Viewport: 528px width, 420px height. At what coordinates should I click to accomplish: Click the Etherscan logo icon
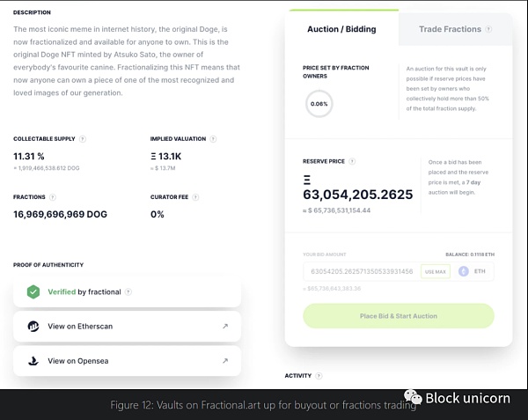(33, 327)
